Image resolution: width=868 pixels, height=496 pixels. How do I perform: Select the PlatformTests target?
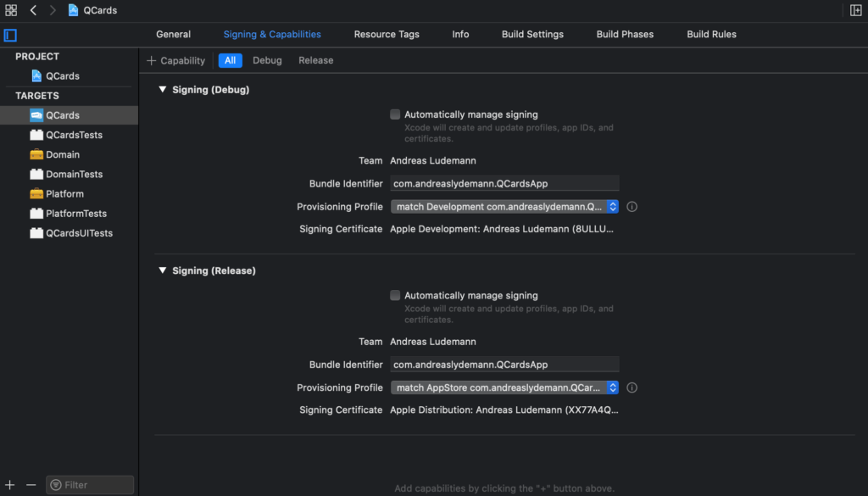pos(70,213)
